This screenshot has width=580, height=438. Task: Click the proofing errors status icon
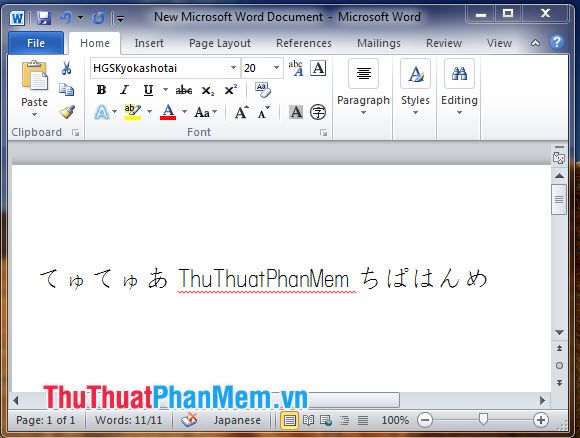189,420
